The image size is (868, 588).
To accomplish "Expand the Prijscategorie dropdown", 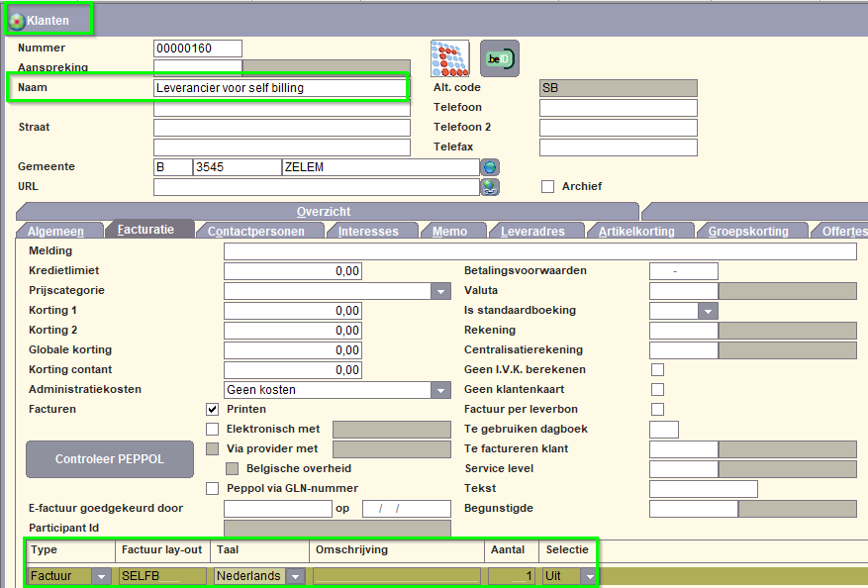I will (440, 291).
